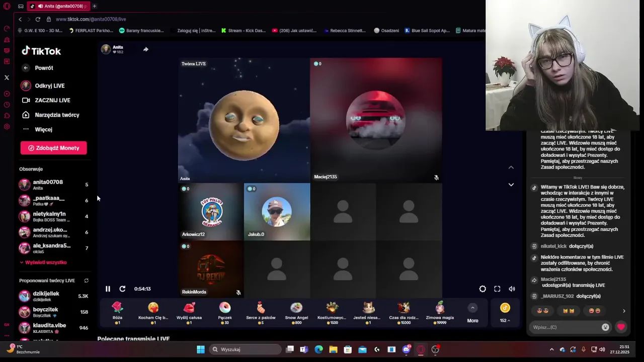The width and height of the screenshot is (644, 362).
Task: Send the Róża gift
Action: (x=117, y=312)
